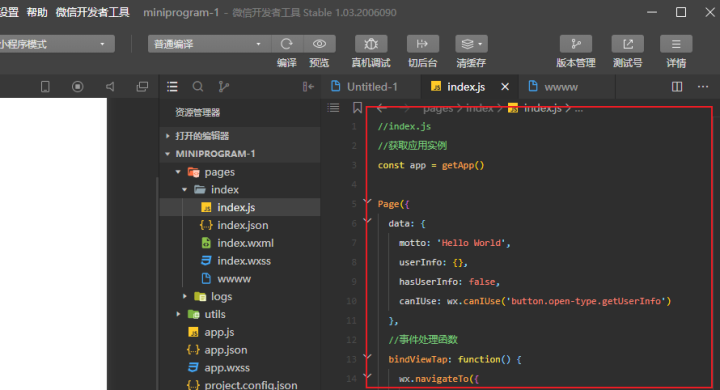Click the getApp() call on line 3
This screenshot has height=390, width=720.
pos(463,165)
